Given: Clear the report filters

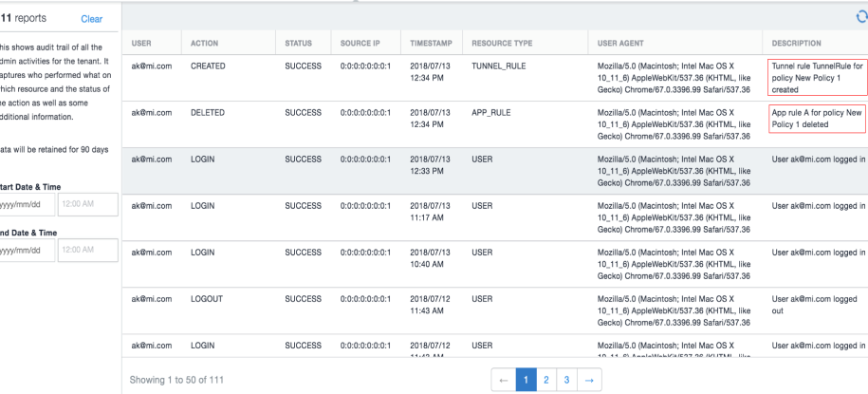Looking at the screenshot, I should coord(91,19).
